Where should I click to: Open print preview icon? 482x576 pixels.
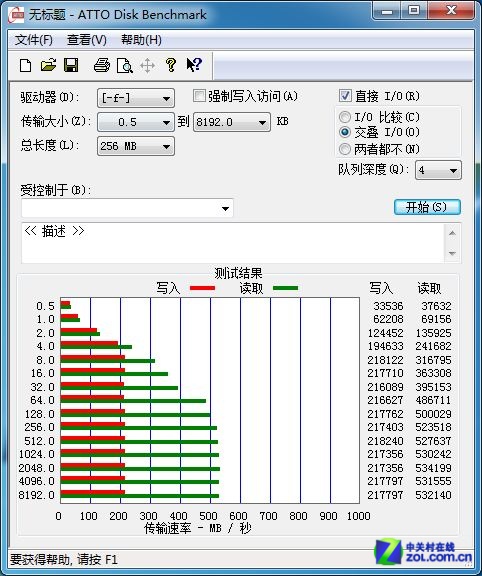tap(125, 66)
